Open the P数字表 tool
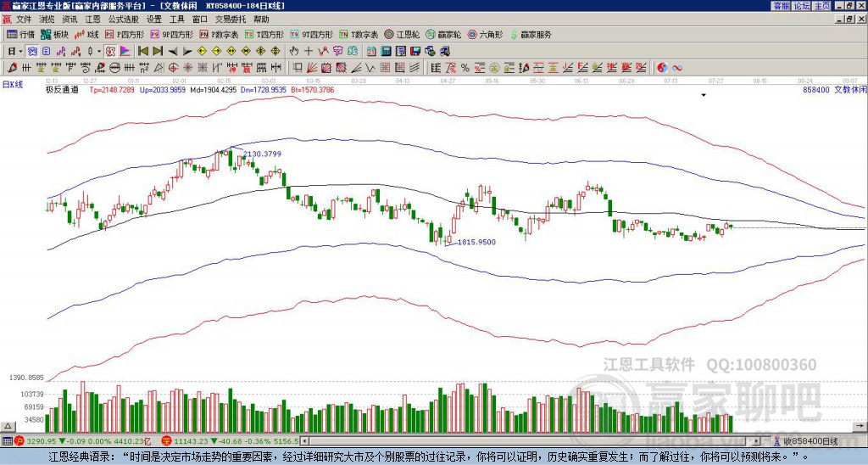Screen dimensions: 868x465 click(x=219, y=34)
